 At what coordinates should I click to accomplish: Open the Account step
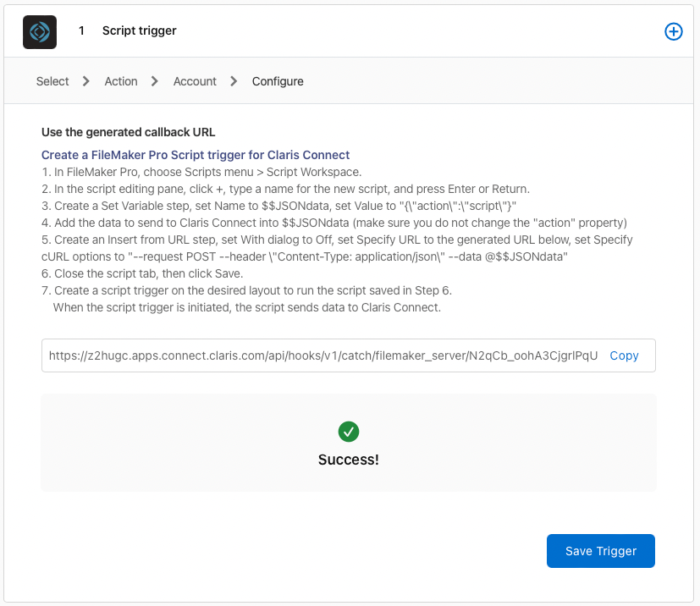[x=195, y=81]
